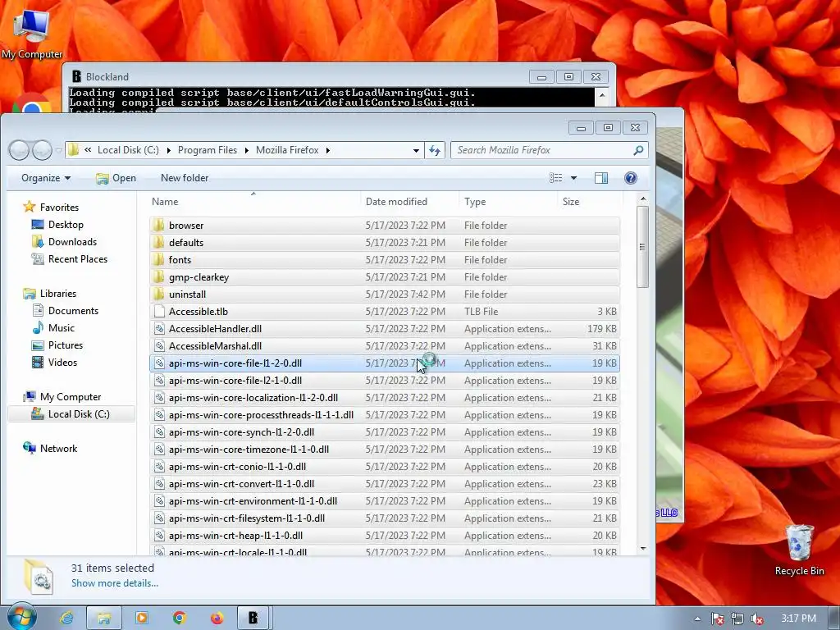Click file list scroll down arrow
The image size is (840, 630).
tap(643, 549)
